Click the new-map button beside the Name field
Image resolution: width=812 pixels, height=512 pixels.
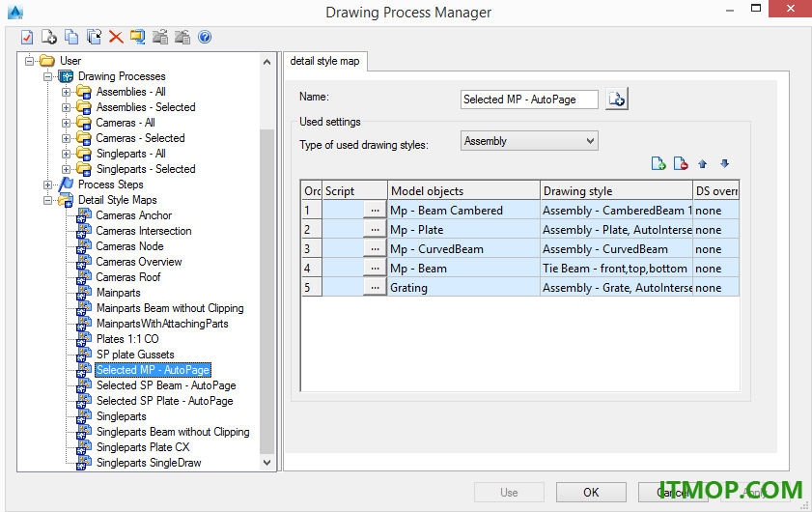(x=617, y=99)
